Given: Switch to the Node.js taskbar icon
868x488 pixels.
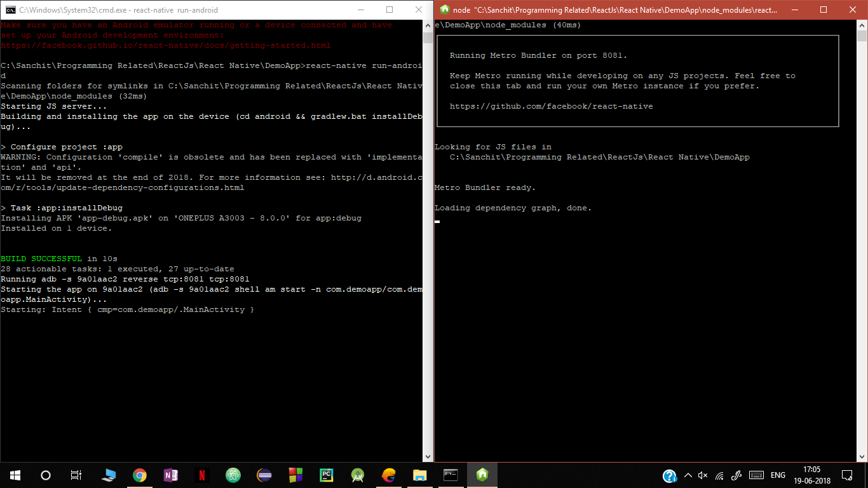Looking at the screenshot, I should 482,475.
